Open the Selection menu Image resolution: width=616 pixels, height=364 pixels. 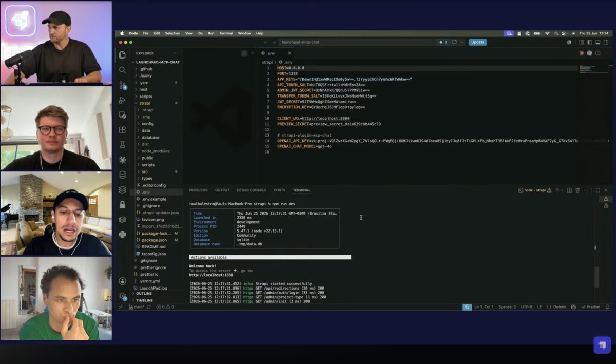172,33
